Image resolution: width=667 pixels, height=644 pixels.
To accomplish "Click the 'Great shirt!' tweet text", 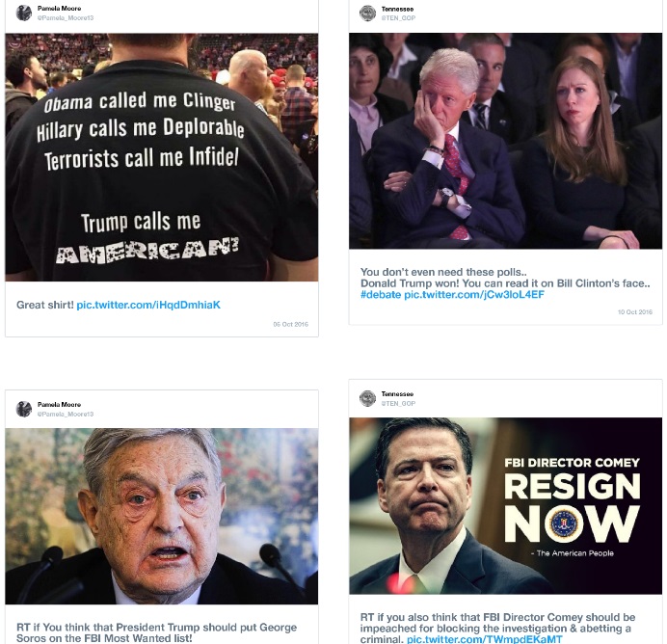I will pyautogui.click(x=45, y=305).
